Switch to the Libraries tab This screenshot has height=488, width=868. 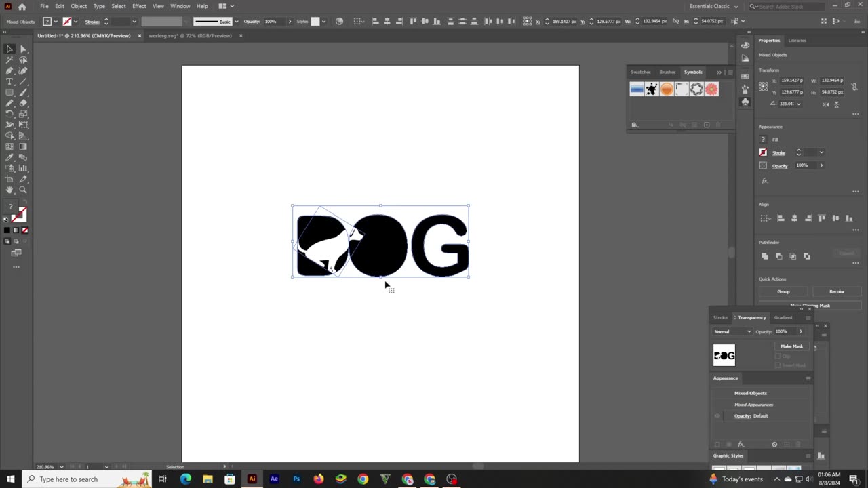point(797,41)
